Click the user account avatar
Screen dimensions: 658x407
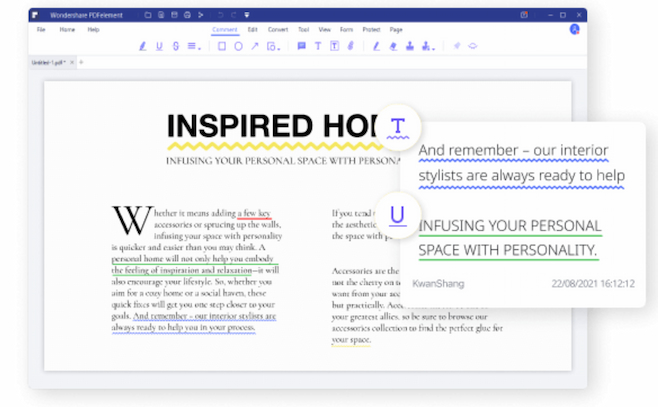pos(575,30)
